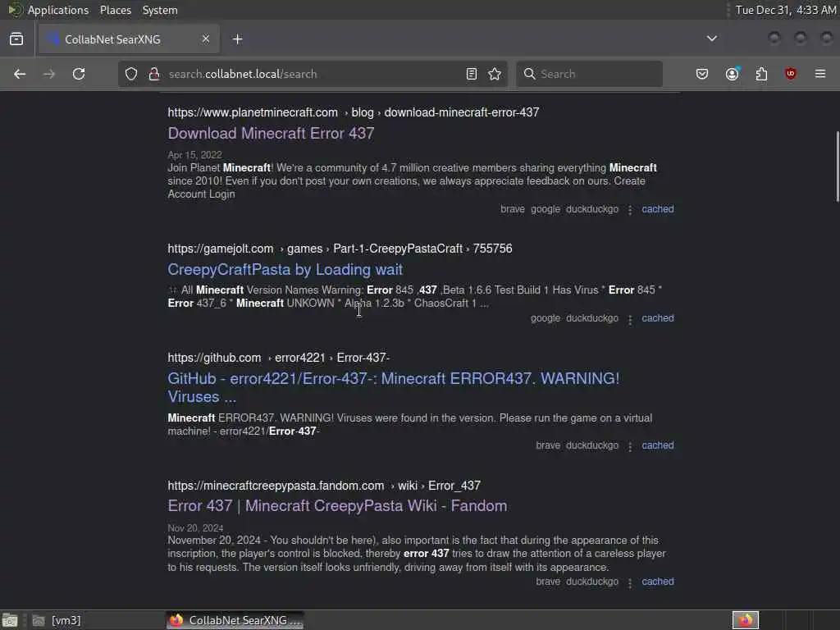
Task: Expand more options on the github result
Action: tap(630, 446)
